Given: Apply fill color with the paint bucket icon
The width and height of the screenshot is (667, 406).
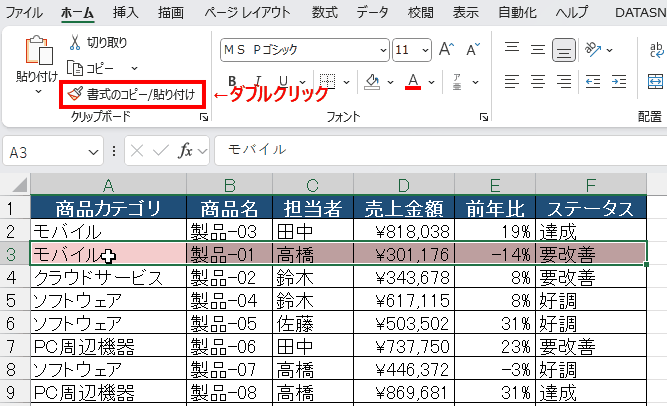Looking at the screenshot, I should [372, 81].
